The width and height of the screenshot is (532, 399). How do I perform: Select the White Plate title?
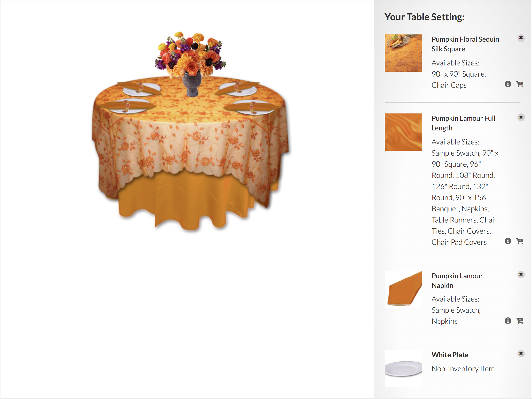(450, 355)
